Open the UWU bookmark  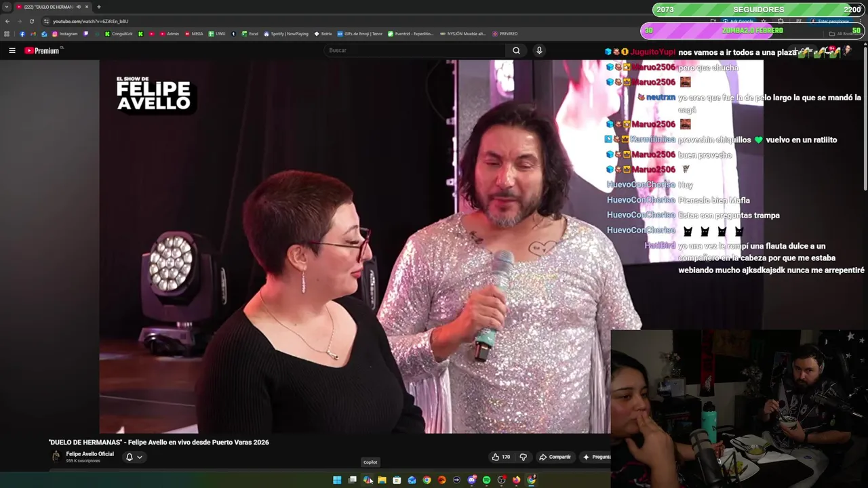(217, 34)
